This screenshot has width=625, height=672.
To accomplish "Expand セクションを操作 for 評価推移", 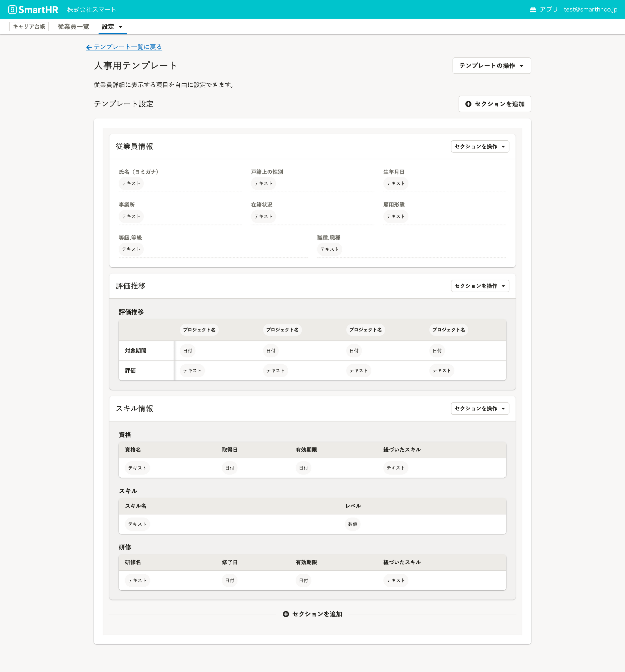I will [480, 286].
